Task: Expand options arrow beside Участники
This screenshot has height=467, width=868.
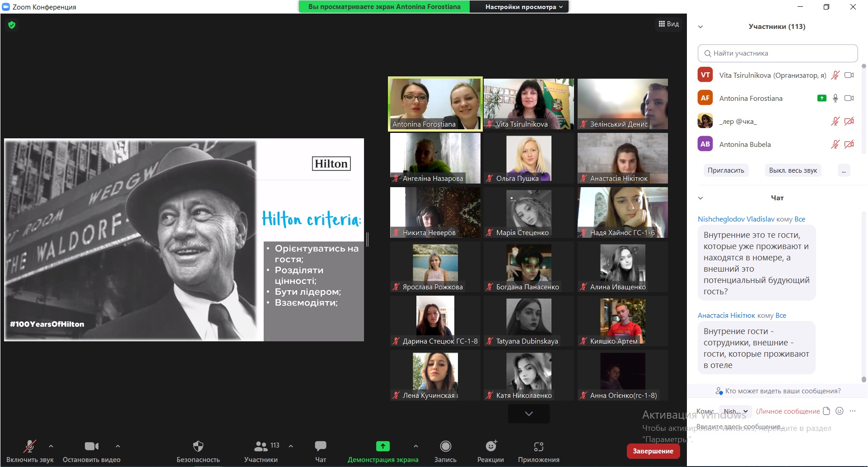Action: (x=291, y=446)
